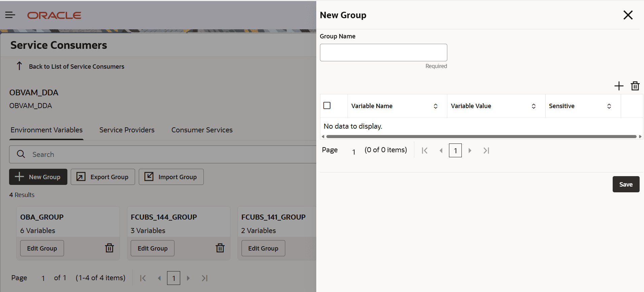Click the Search field

coord(163,154)
